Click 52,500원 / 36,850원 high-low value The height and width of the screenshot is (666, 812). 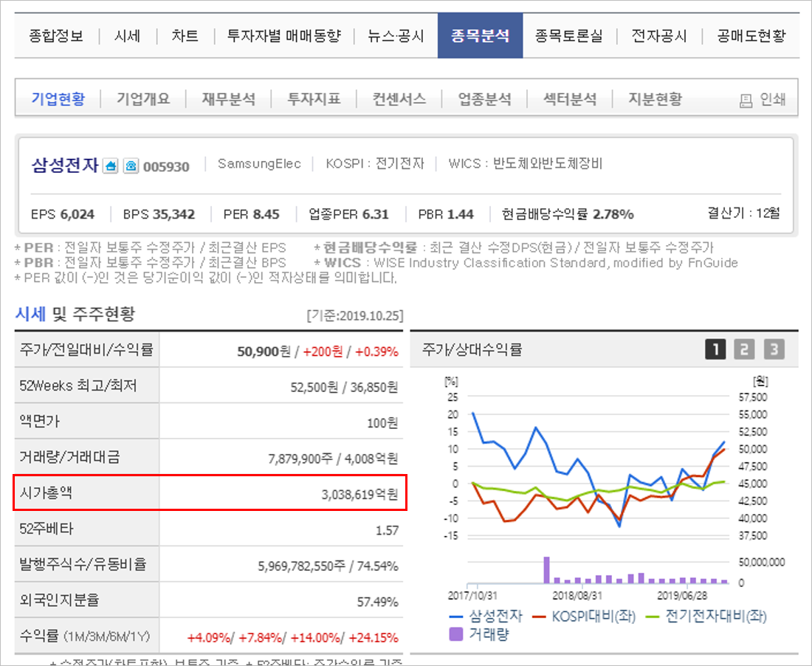[x=344, y=388]
